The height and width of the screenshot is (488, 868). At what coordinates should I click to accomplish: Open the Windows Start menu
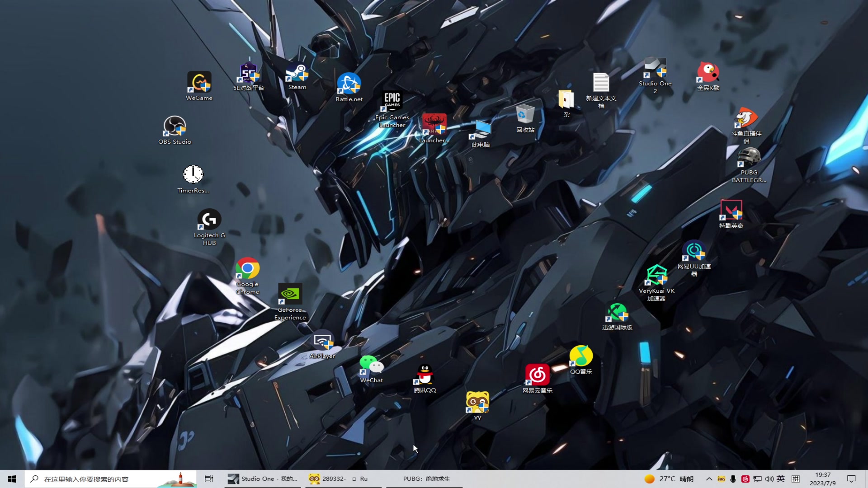point(12,479)
